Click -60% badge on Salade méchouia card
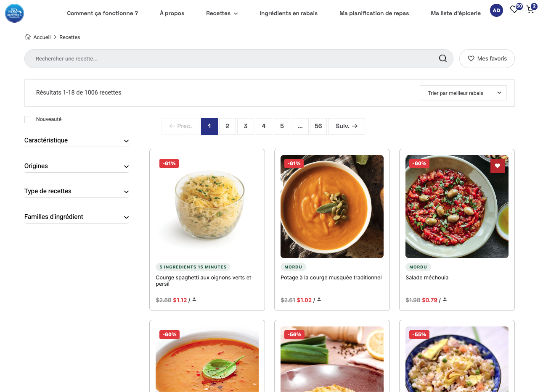This screenshot has width=543, height=392. coord(419,163)
